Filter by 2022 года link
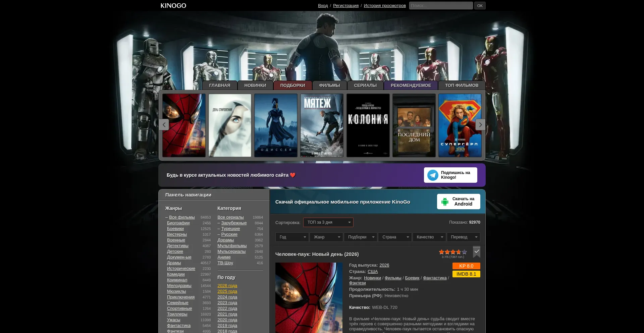Screen dimensions: 644x333 227,309
